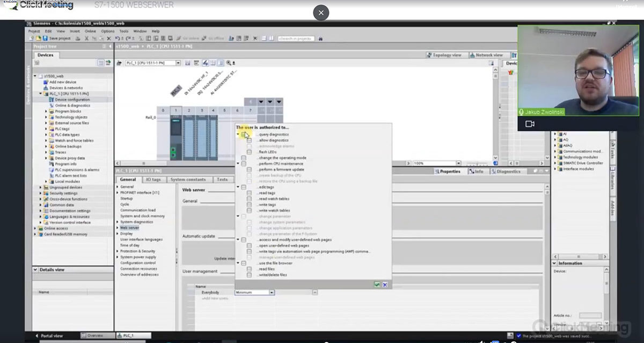
Task: Expand Protection & Security in the properties navigation
Action: tap(118, 251)
